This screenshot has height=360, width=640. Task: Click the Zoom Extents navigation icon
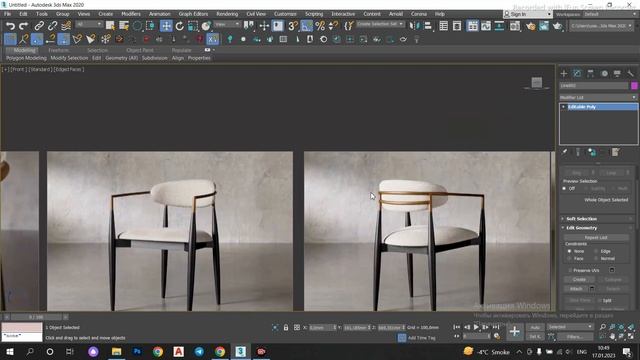click(622, 327)
